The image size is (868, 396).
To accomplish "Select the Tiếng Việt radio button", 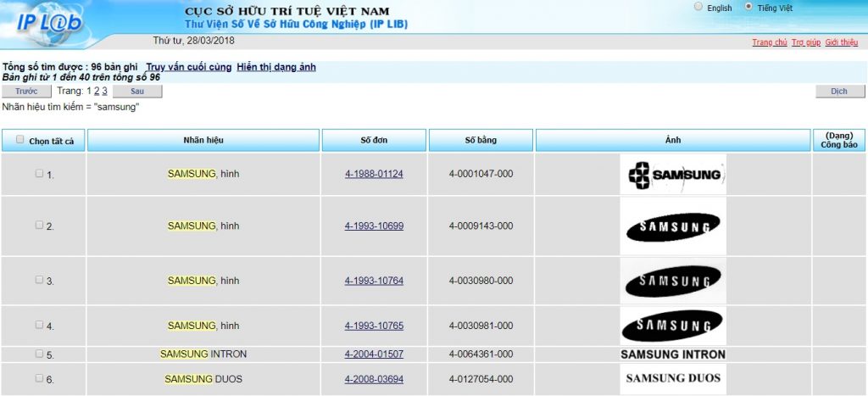I will click(x=749, y=7).
